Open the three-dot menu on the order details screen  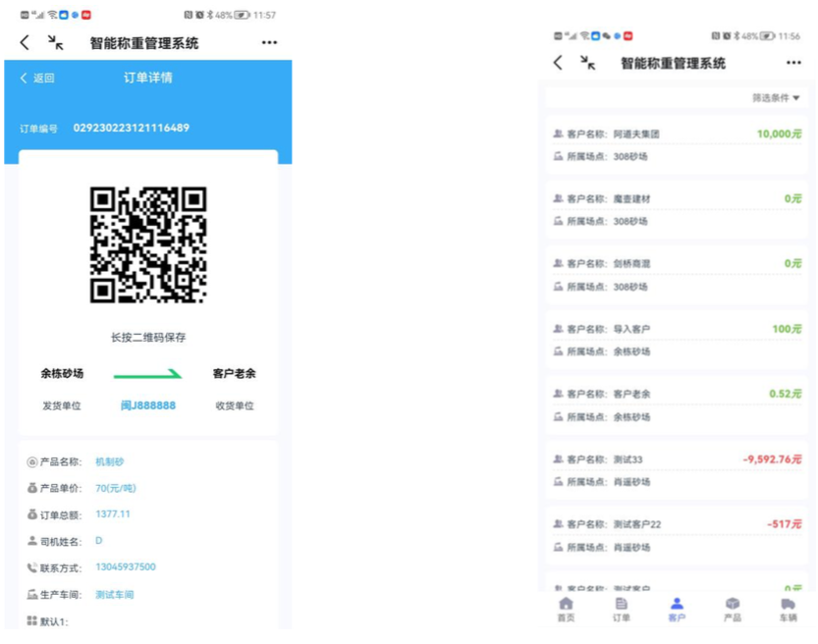tap(269, 42)
